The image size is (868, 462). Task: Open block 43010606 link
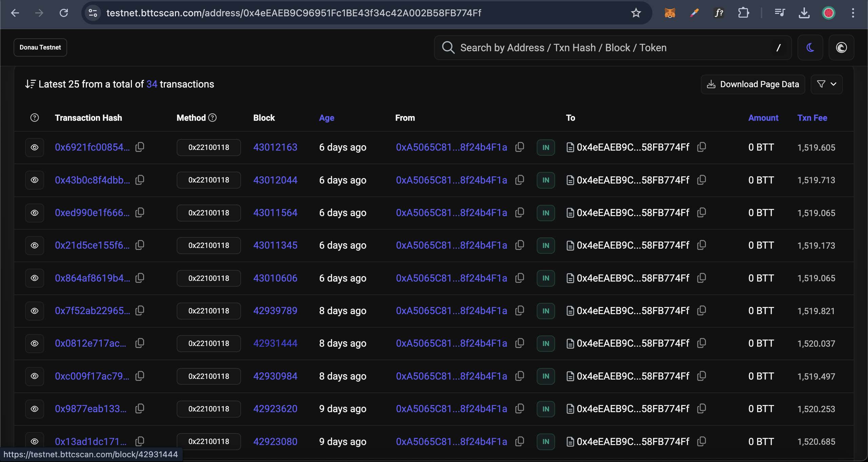tap(275, 278)
